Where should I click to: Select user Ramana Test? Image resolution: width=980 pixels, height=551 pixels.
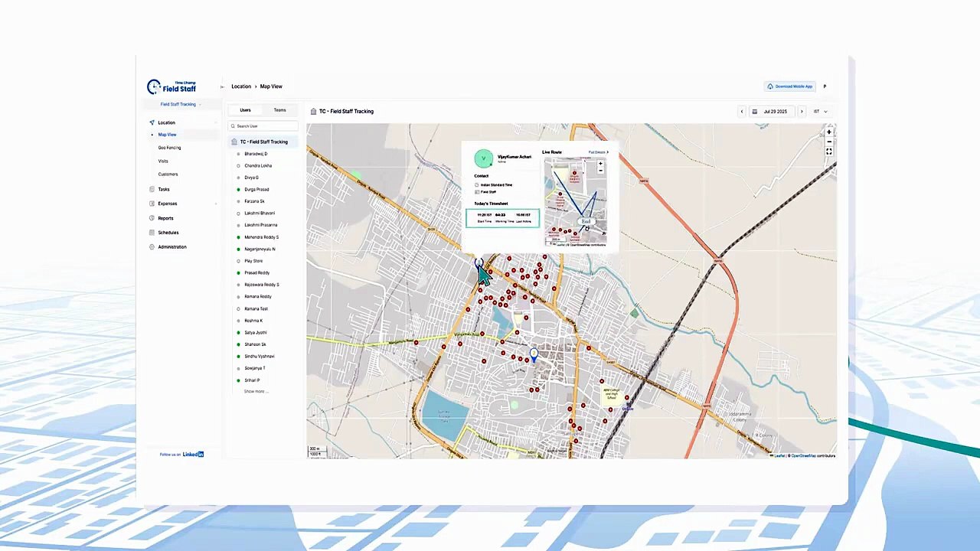click(256, 308)
